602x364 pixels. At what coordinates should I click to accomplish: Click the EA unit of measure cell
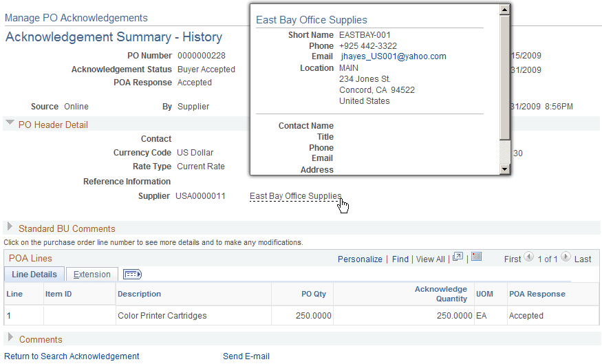click(x=482, y=316)
